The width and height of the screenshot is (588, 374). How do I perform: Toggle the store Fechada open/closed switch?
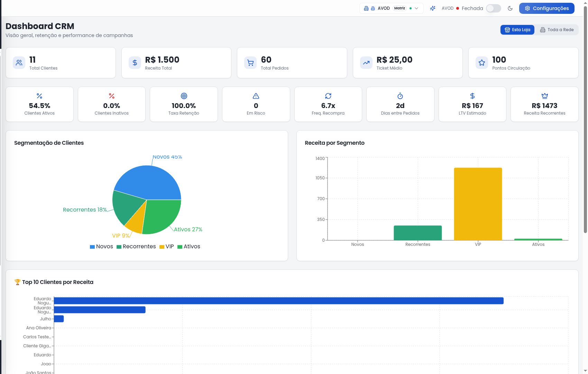pos(494,8)
